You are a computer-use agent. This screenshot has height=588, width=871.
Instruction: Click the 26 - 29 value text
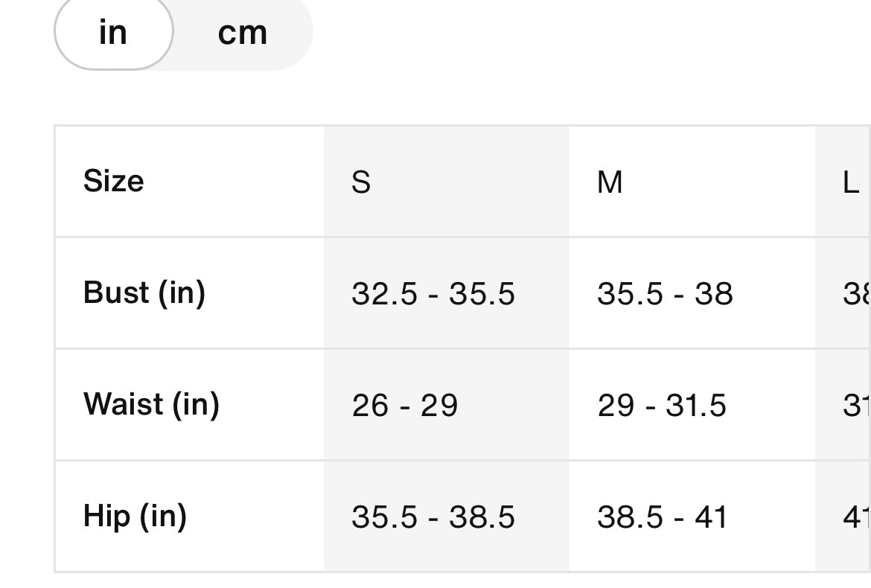[405, 406]
